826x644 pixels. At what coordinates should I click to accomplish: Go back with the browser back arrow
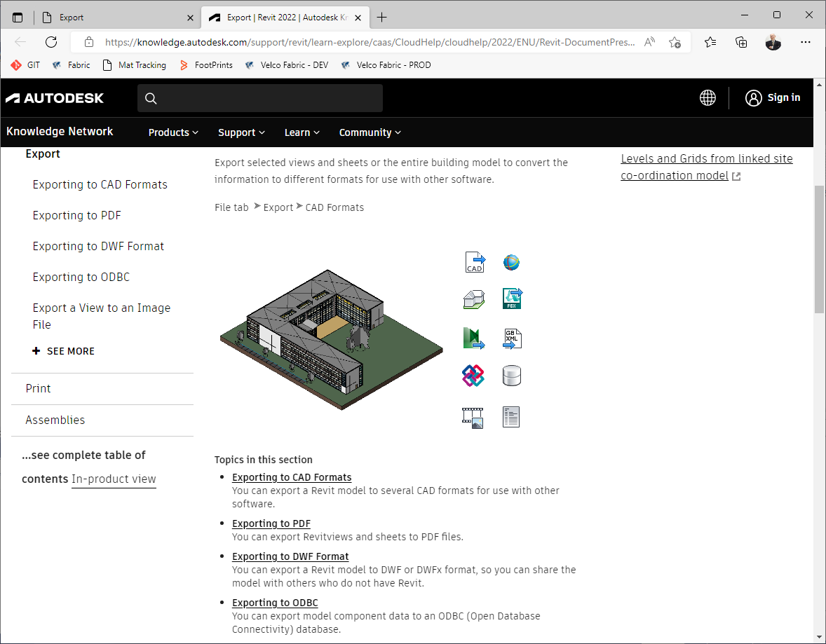point(20,42)
